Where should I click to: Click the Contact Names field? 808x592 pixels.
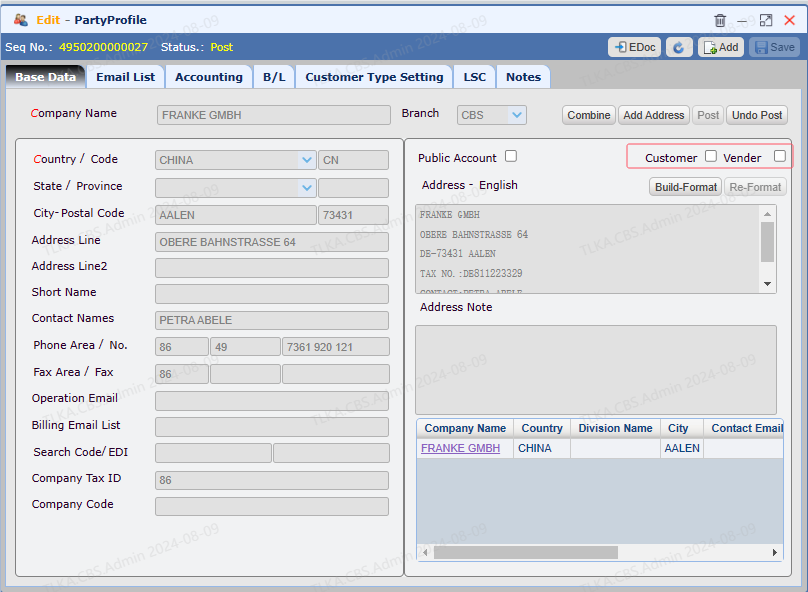coord(272,320)
